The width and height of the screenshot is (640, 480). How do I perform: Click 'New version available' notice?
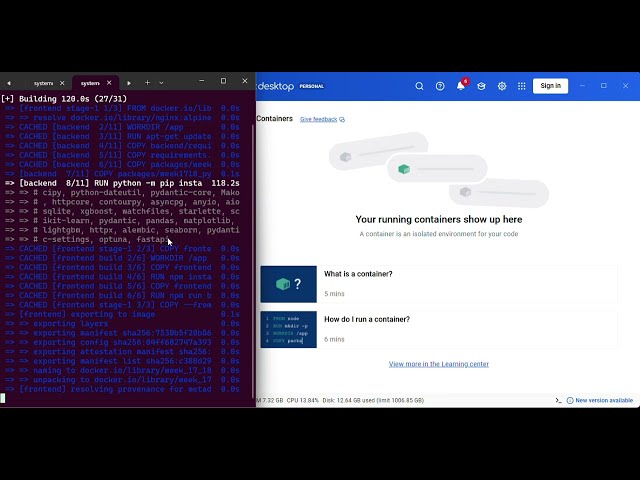pyautogui.click(x=600, y=400)
